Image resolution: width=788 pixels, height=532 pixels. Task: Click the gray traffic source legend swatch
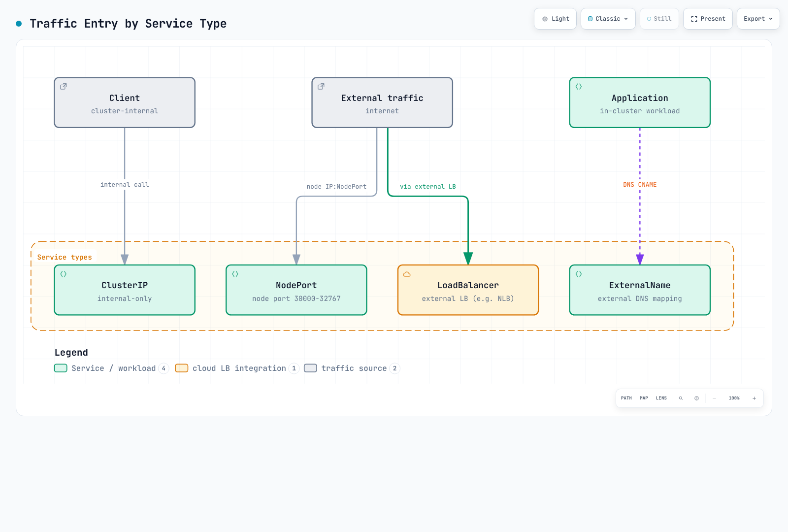pos(311,368)
